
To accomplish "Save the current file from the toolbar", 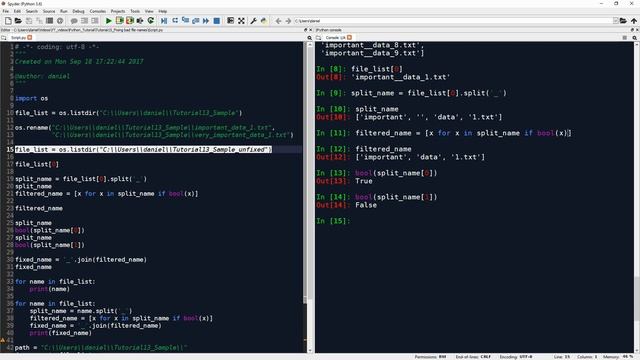I will coord(29,20).
